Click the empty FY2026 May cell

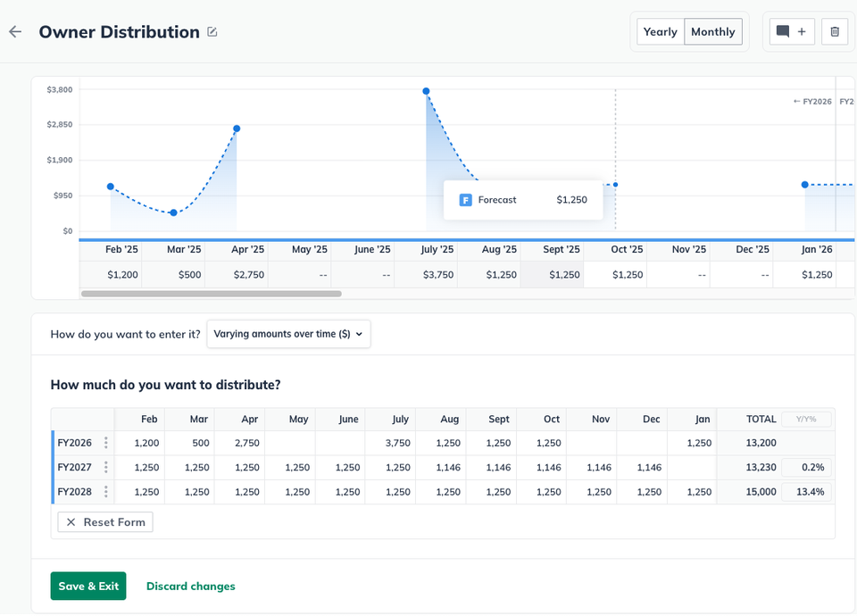(x=290, y=443)
